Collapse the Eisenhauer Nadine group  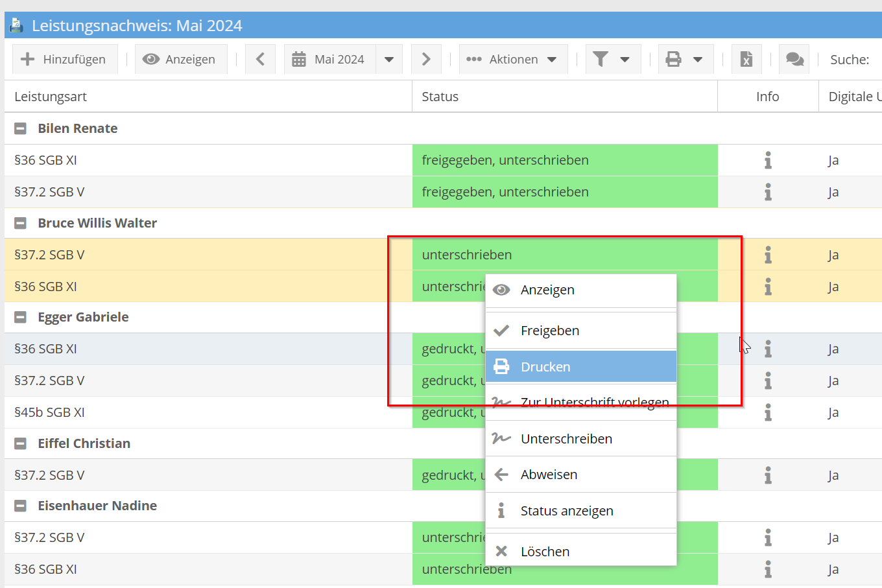point(21,506)
